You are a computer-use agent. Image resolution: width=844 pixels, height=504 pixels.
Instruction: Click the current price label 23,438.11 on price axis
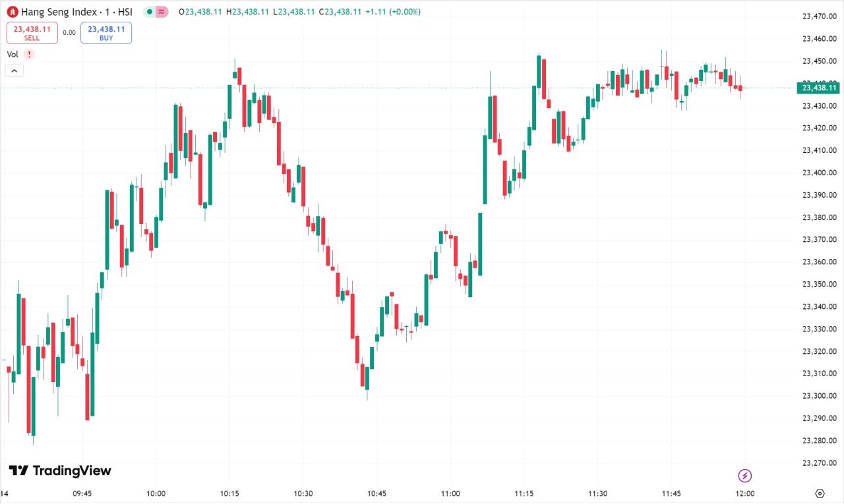819,88
